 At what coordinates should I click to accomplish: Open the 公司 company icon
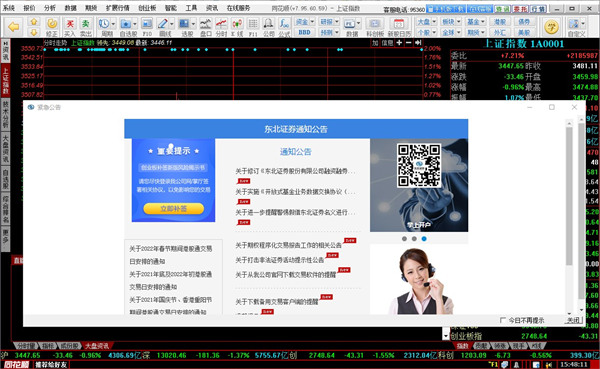[x=269, y=24]
